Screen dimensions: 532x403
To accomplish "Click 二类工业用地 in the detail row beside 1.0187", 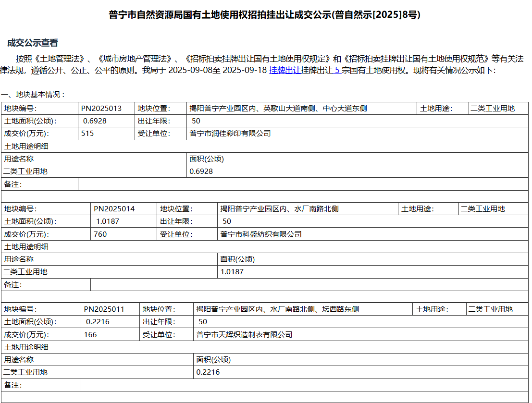I will [x=25, y=272].
